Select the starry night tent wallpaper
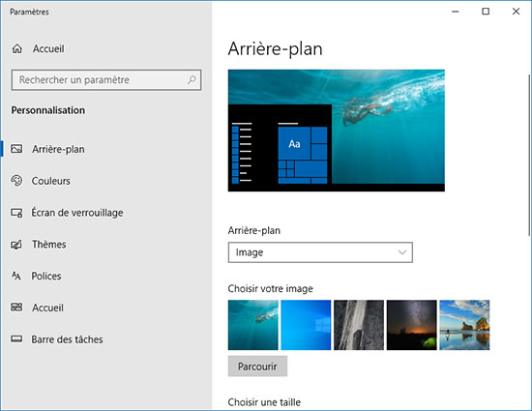Screen dimensions: 532x411 tap(411, 325)
